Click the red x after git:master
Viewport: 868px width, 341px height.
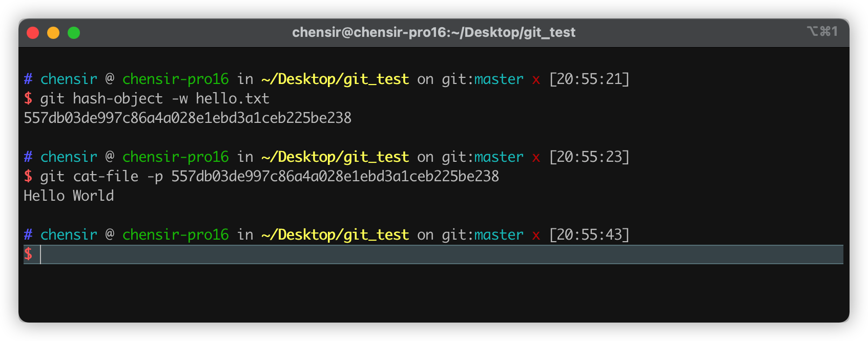click(536, 79)
